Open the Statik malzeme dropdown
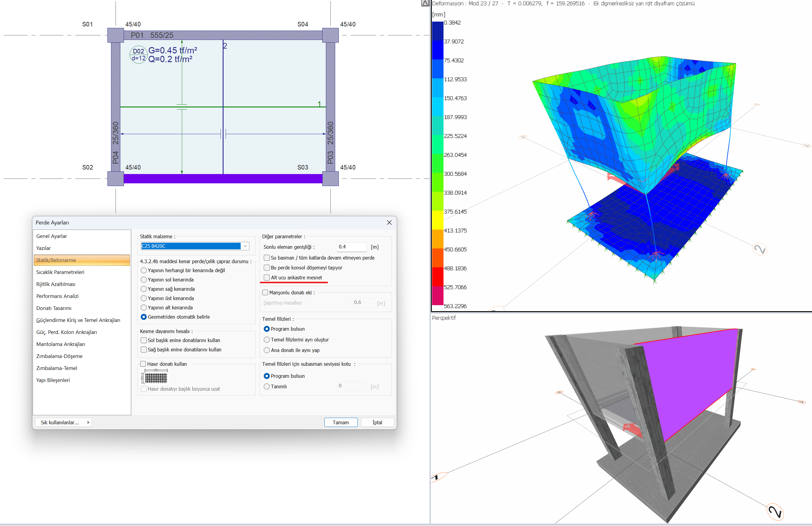This screenshot has height=526, width=812. tap(245, 246)
